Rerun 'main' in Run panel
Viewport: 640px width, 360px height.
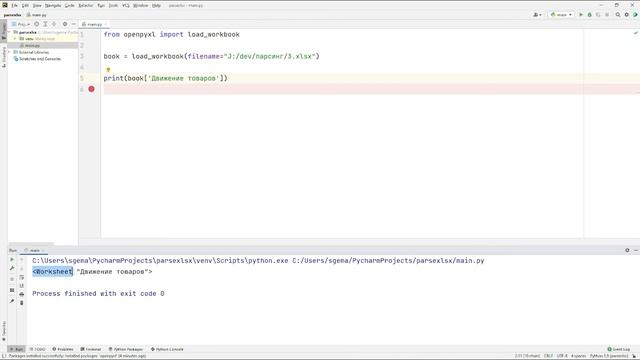(x=12, y=260)
